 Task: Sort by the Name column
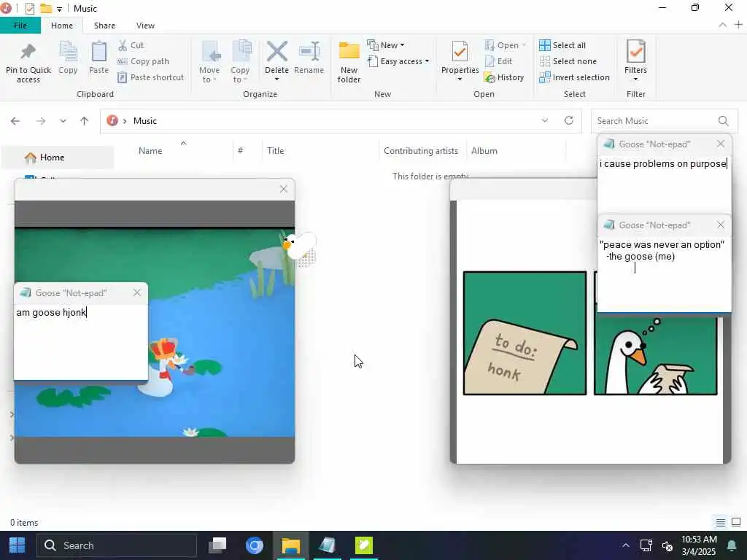click(150, 151)
